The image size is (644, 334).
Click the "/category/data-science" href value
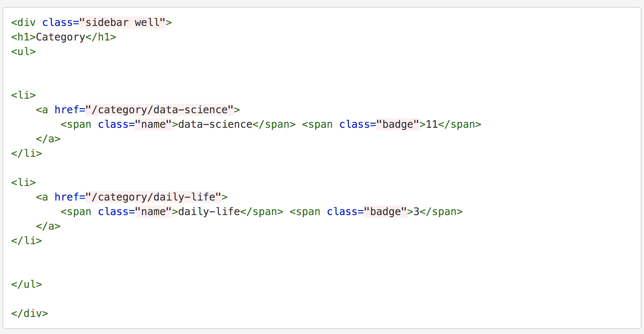coord(160,110)
